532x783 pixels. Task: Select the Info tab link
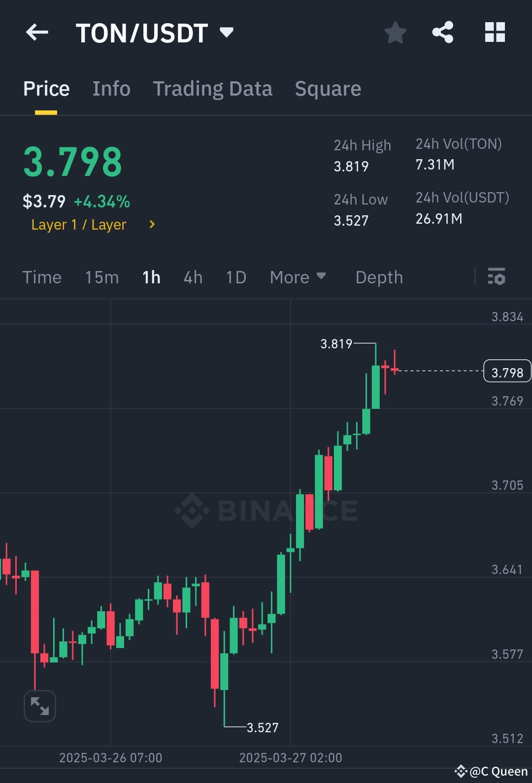pos(111,89)
